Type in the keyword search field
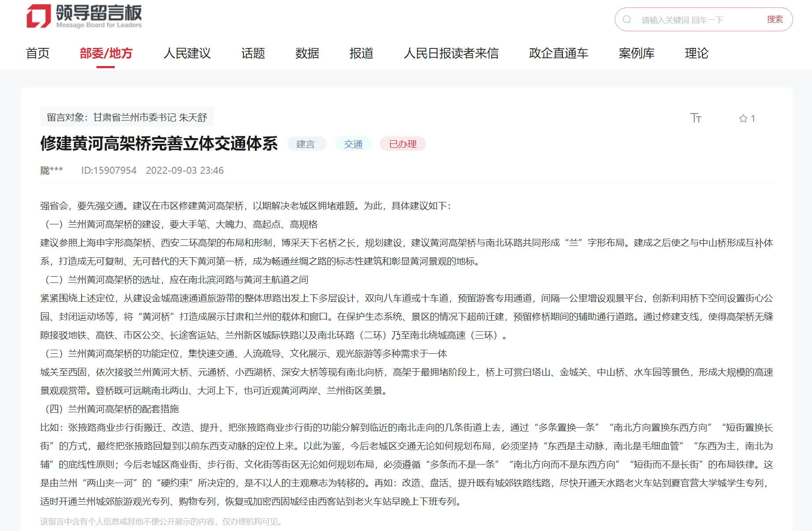Viewport: 812px width, 531px height. point(695,20)
